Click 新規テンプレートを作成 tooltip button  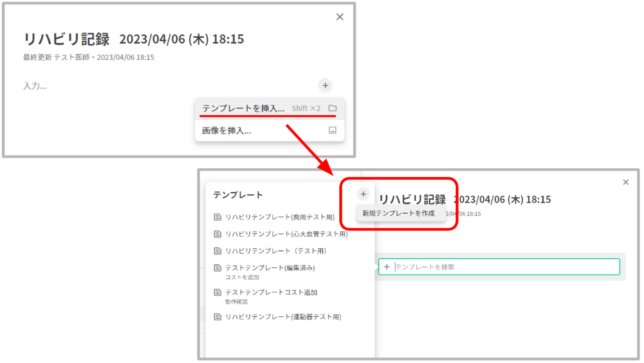pos(398,213)
